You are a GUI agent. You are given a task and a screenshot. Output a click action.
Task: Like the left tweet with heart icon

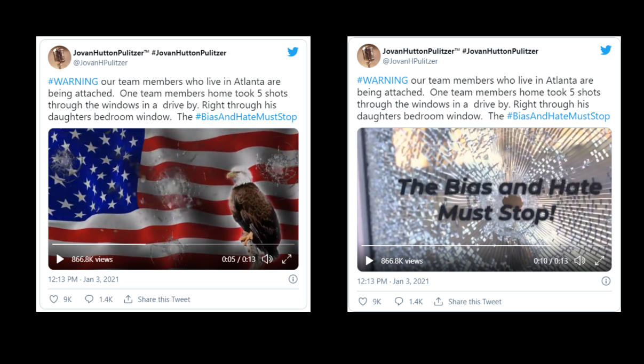[53, 300]
